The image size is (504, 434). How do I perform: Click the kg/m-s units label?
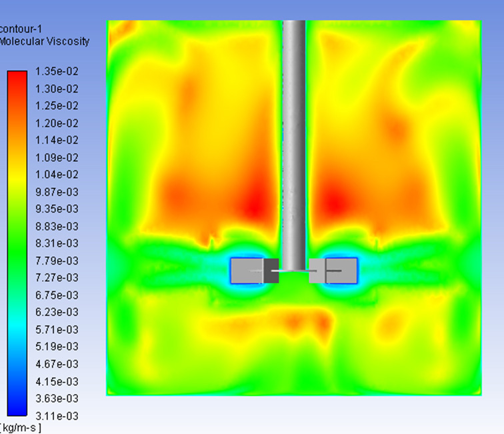[21, 428]
